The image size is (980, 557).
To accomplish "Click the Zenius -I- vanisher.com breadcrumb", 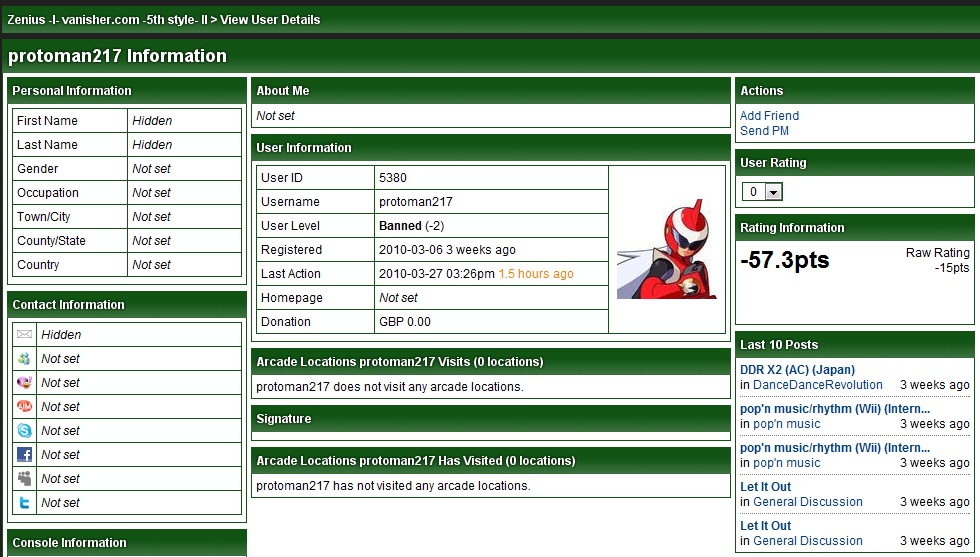I will (x=105, y=19).
